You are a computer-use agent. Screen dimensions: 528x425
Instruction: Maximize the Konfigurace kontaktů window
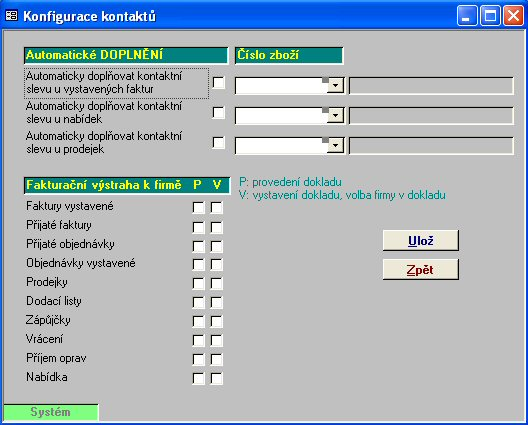coord(490,15)
